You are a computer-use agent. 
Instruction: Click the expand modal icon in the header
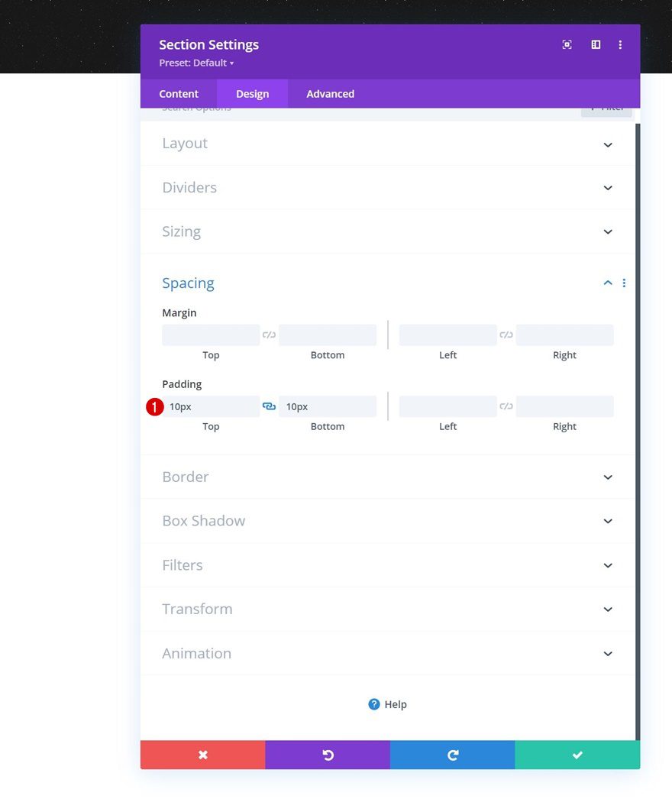point(567,44)
